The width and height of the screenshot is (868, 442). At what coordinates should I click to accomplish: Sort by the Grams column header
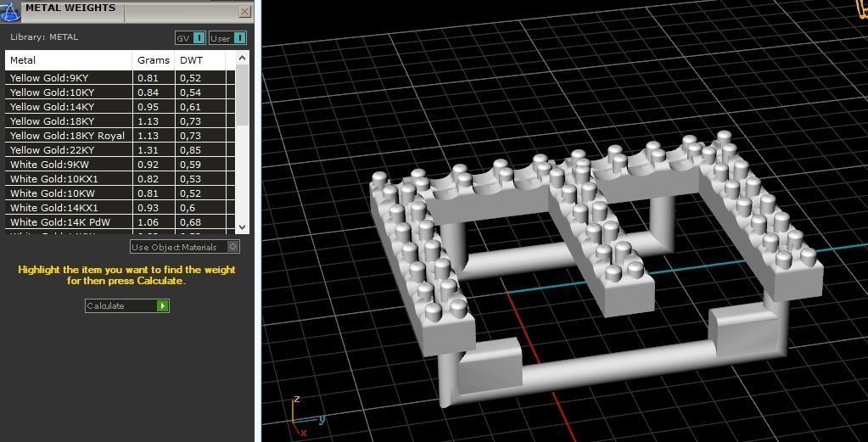[154, 60]
